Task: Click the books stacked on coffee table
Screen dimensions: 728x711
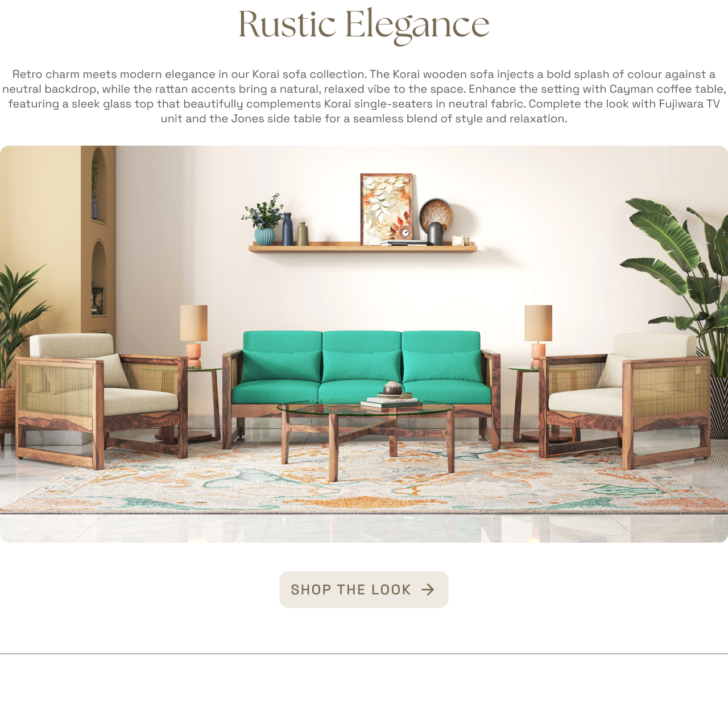Action: pyautogui.click(x=391, y=403)
